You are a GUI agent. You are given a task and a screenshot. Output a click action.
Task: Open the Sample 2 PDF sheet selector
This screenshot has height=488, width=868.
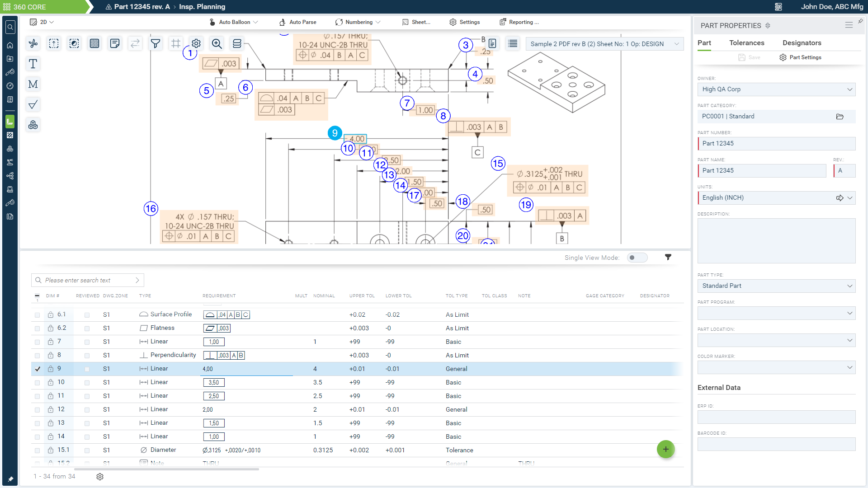[x=604, y=44]
